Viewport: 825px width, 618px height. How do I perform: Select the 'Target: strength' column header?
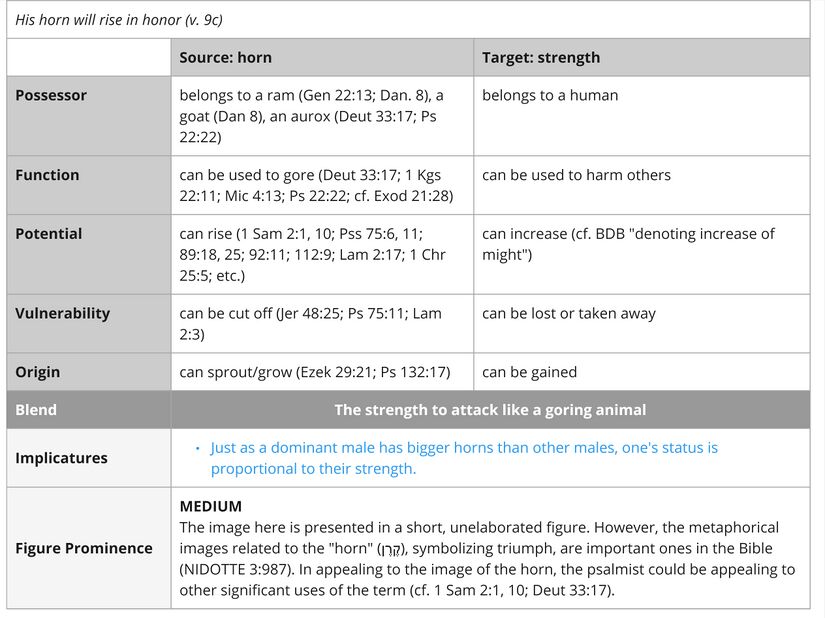click(541, 58)
